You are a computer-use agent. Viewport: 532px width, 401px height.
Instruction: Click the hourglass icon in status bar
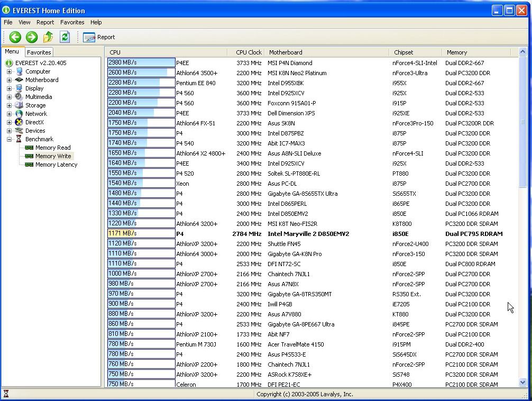[6, 394]
